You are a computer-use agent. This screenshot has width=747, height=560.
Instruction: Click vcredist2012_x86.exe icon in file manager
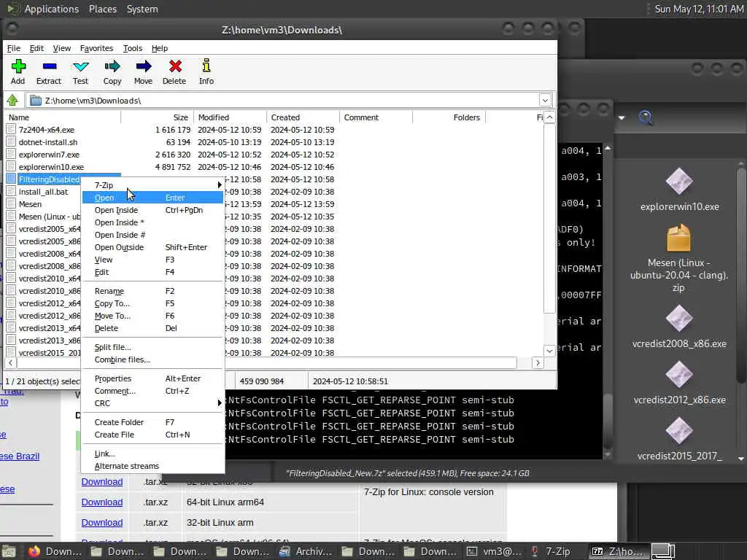[679, 375]
